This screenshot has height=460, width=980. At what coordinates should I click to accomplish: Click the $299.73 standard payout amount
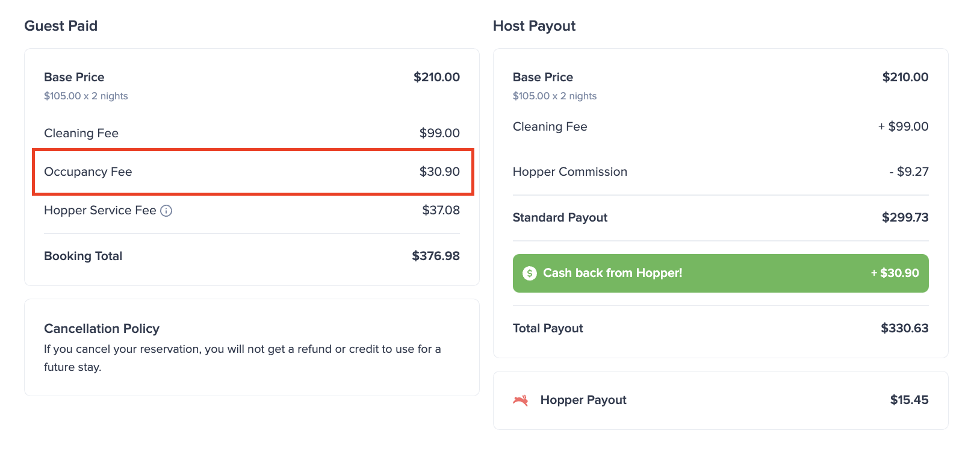(x=905, y=218)
